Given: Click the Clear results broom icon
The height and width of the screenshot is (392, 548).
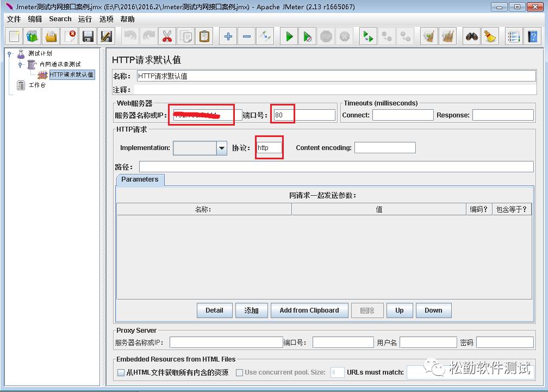Looking at the screenshot, I should [429, 36].
